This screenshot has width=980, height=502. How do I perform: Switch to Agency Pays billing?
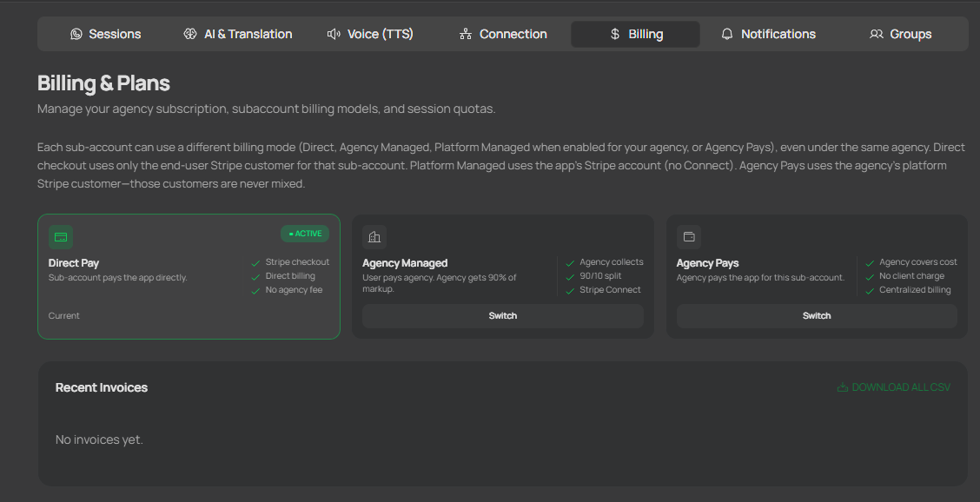pyautogui.click(x=817, y=316)
